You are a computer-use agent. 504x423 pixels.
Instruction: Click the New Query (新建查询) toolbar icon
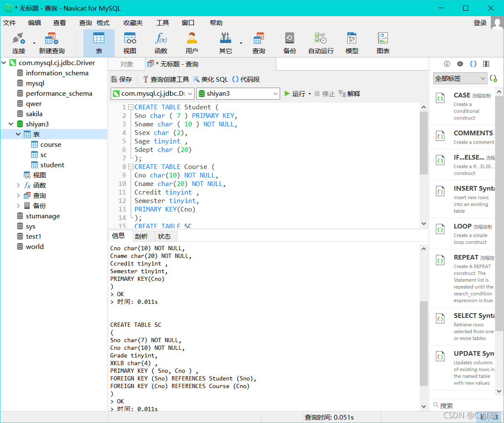pyautogui.click(x=52, y=43)
